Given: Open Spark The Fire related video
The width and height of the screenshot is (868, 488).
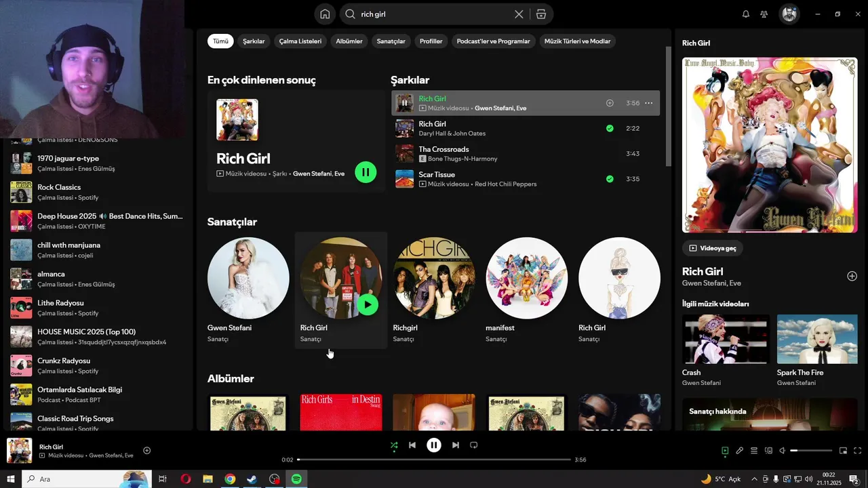Looking at the screenshot, I should pyautogui.click(x=817, y=350).
